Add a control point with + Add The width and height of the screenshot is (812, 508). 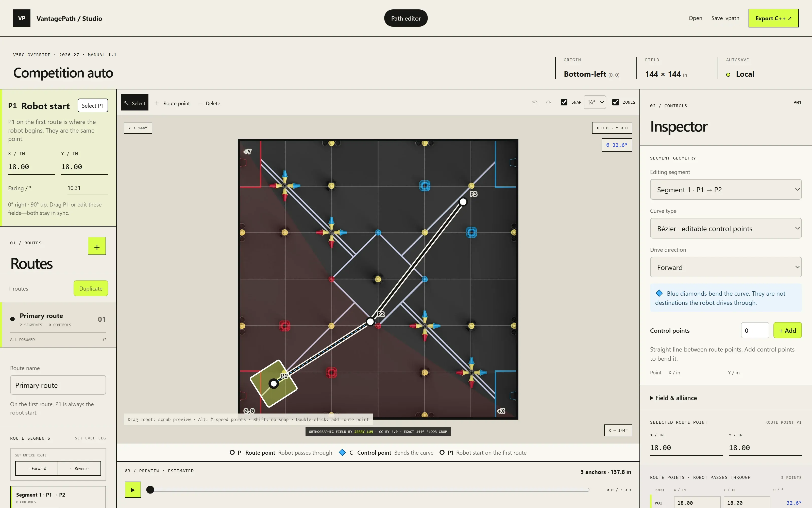tap(787, 330)
